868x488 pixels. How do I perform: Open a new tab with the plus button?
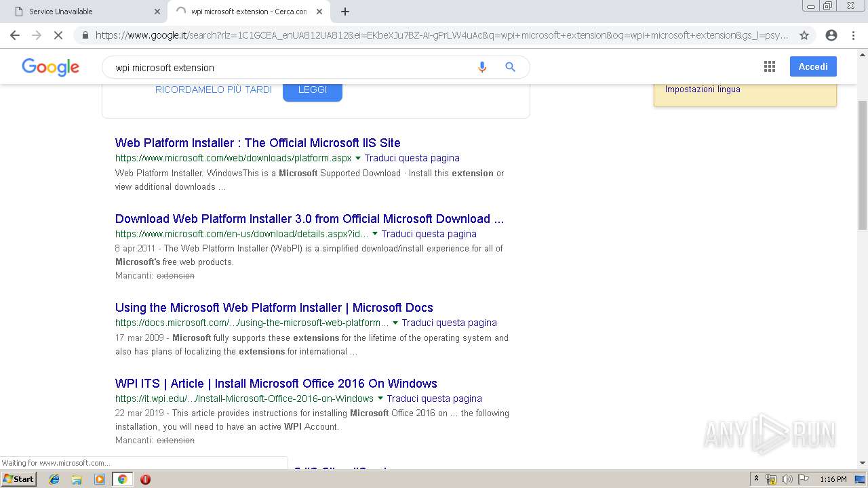coord(345,12)
